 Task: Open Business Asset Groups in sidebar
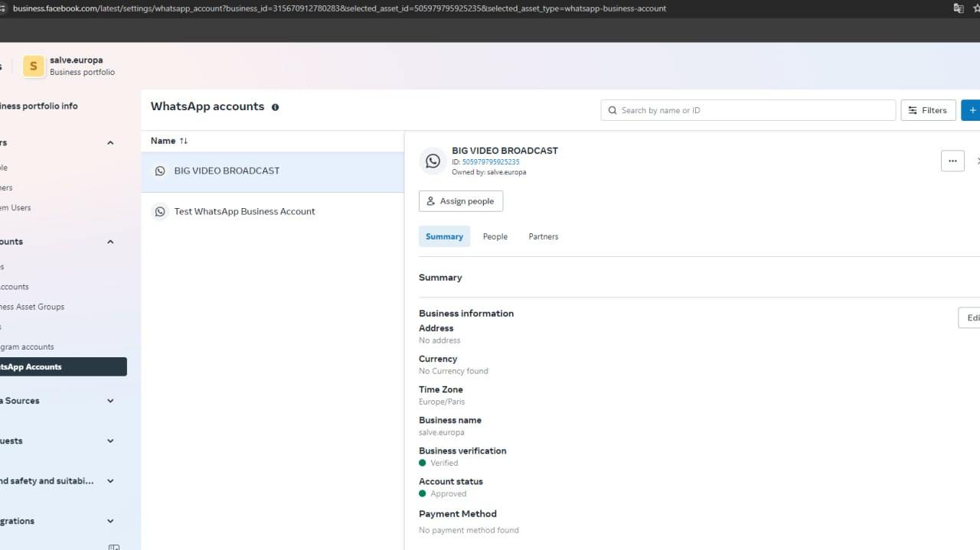pos(32,307)
